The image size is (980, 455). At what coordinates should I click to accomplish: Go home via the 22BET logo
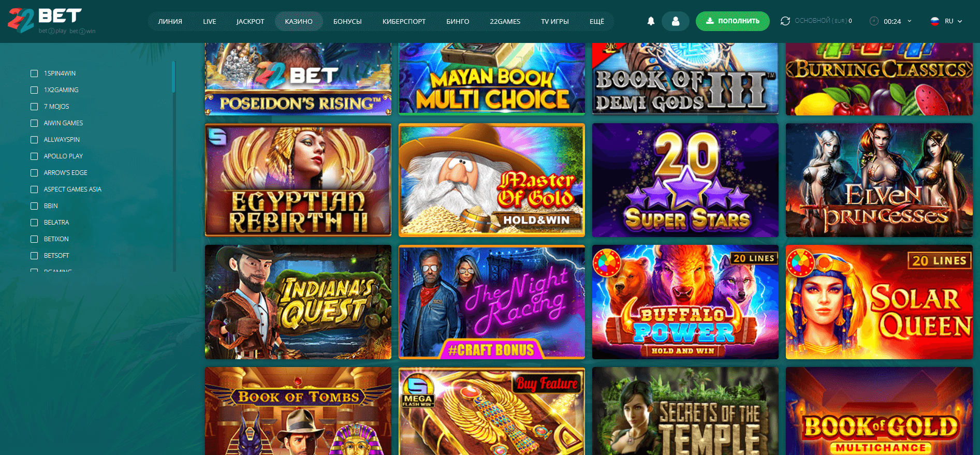pos(45,21)
